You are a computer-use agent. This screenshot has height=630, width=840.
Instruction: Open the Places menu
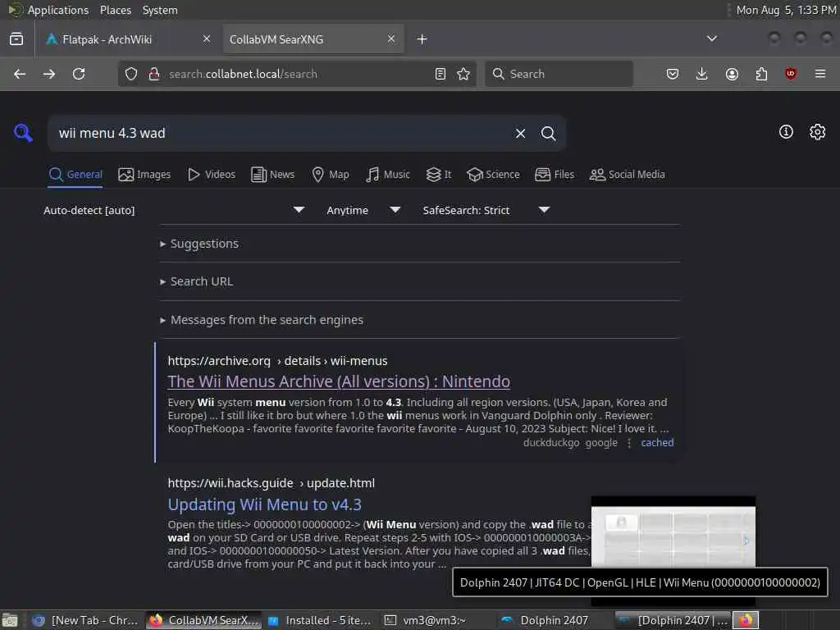pos(116,10)
